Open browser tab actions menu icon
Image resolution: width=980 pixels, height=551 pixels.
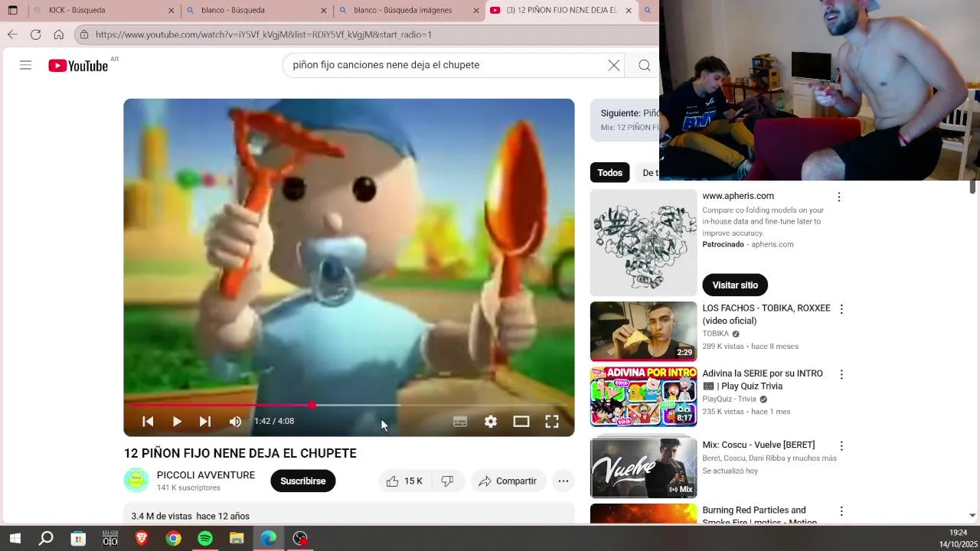[12, 11]
